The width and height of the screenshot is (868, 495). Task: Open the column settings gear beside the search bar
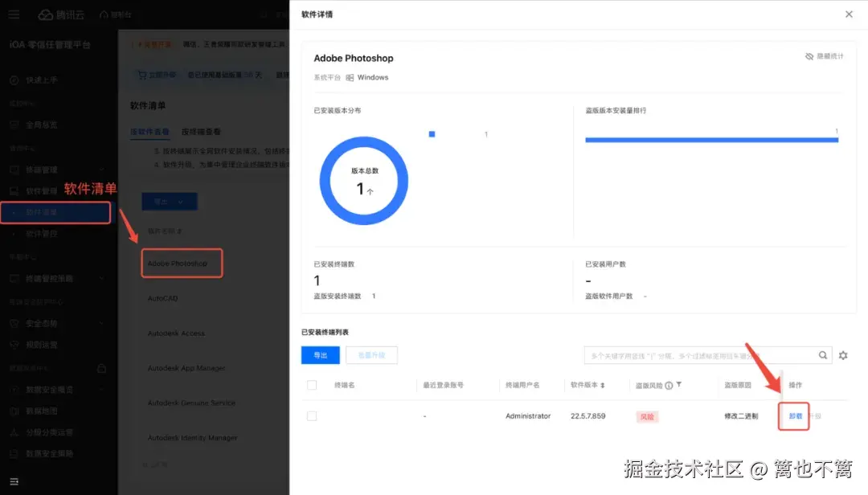tap(842, 355)
